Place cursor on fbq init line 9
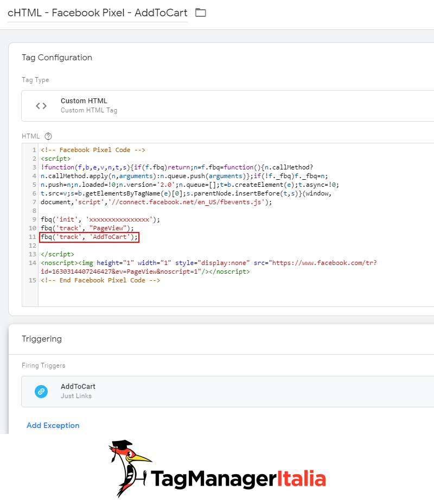434x504 pixels. coord(100,219)
